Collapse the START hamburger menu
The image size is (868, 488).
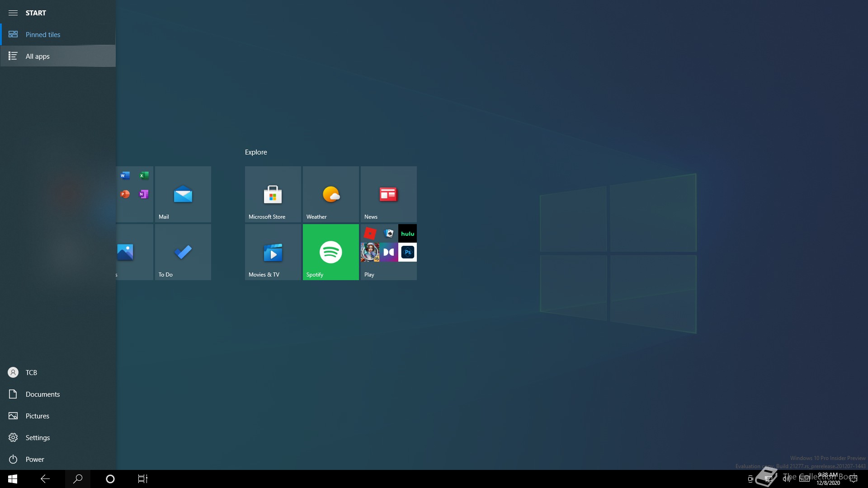tap(13, 13)
